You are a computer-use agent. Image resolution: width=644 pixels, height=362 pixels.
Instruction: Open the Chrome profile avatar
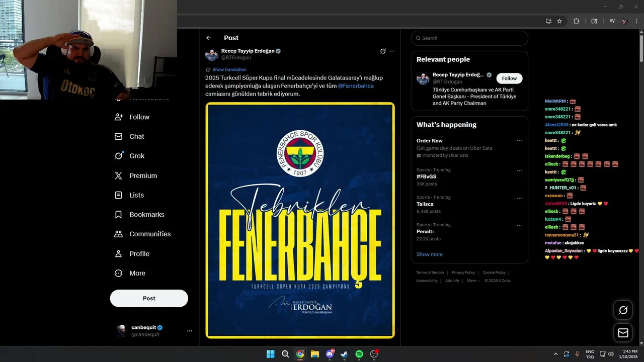(x=624, y=21)
